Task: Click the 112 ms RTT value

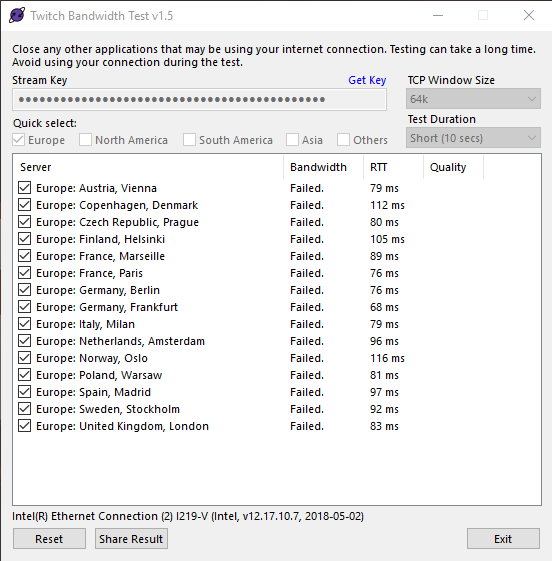Action: click(x=387, y=205)
